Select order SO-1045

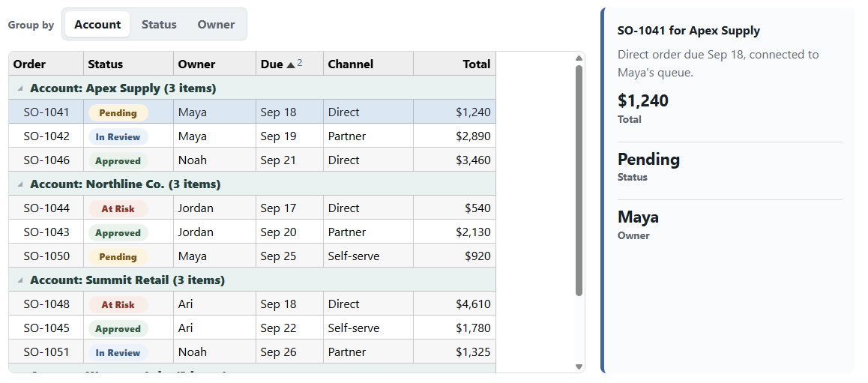[x=252, y=328]
